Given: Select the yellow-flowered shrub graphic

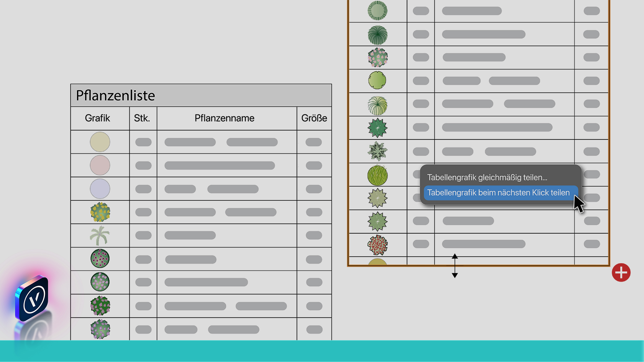Looking at the screenshot, I should 100,212.
